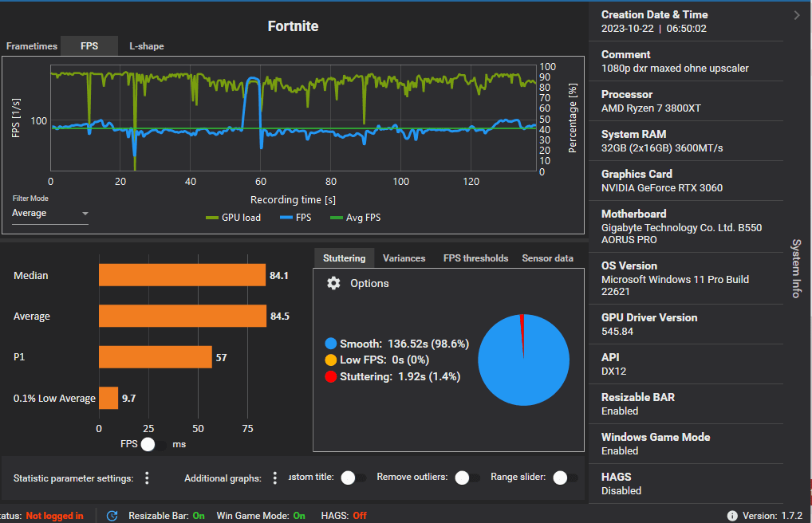812x523 pixels.
Task: Switch to FPS thresholds tab
Action: [475, 258]
